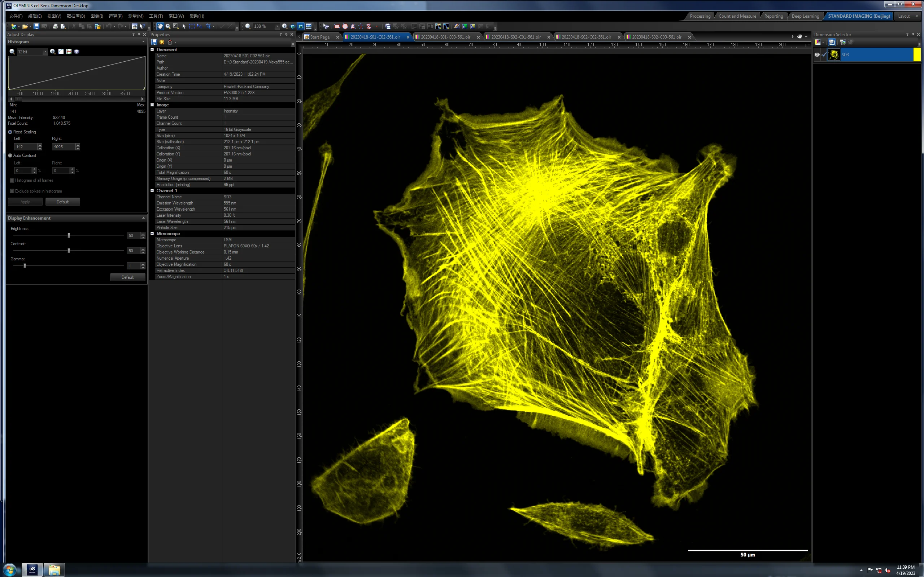
Task: Click the Open folder icon in toolbar
Action: coord(25,26)
